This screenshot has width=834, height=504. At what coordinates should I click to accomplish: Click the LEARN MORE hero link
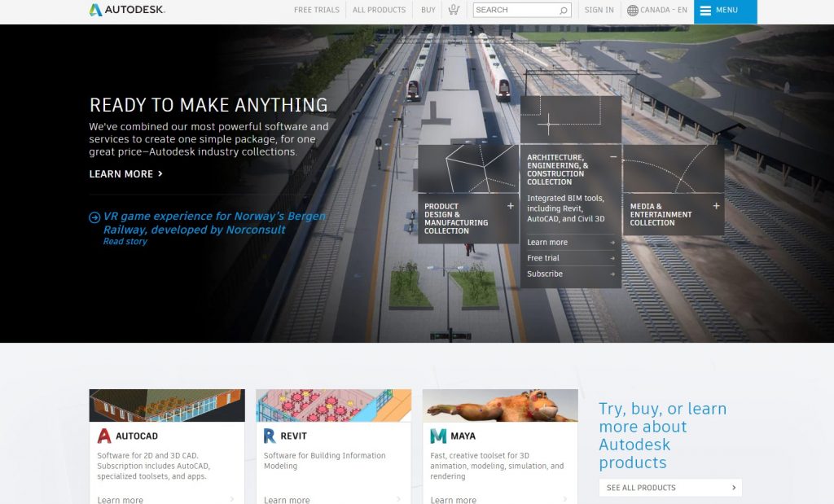point(125,174)
